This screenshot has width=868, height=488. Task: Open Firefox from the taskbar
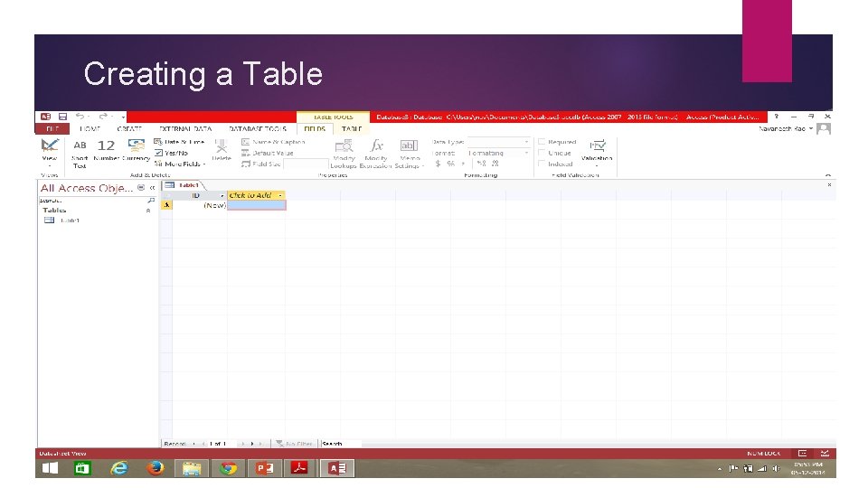[x=155, y=468]
